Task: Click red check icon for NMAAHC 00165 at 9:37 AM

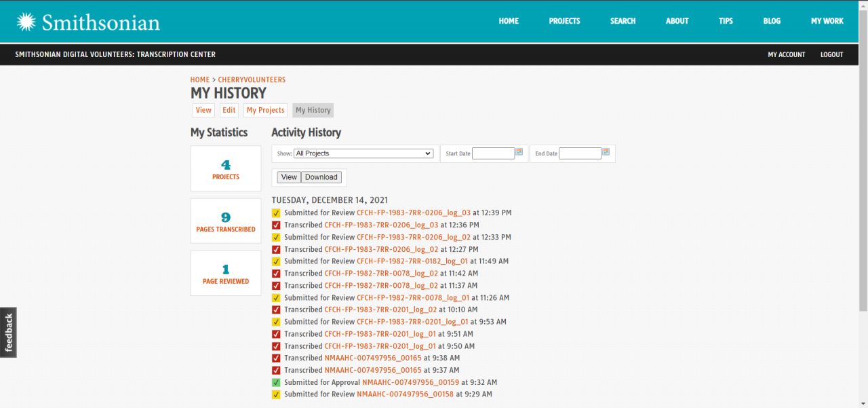Action: click(x=276, y=371)
